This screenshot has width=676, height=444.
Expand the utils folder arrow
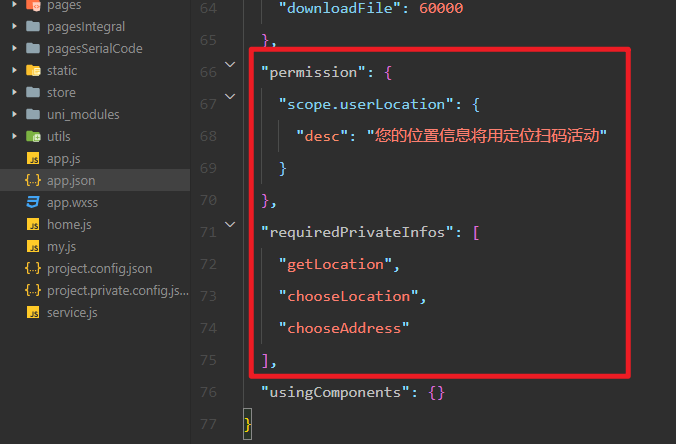[x=14, y=136]
